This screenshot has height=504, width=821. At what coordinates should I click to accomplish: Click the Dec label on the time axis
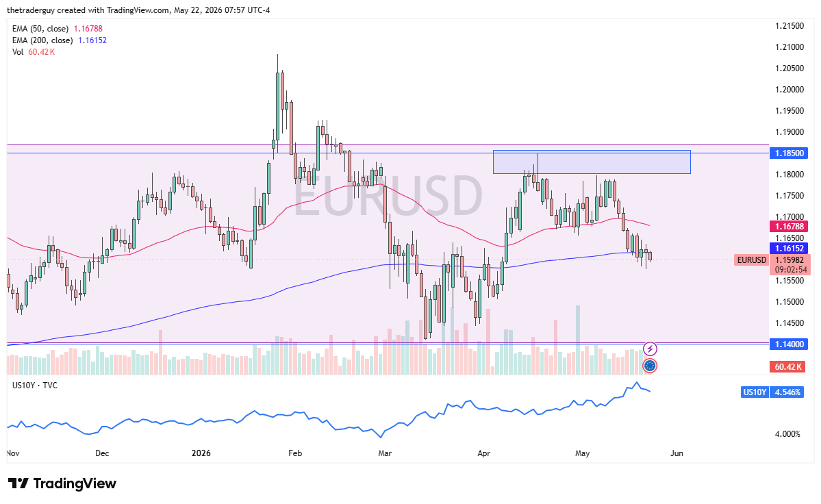102,453
